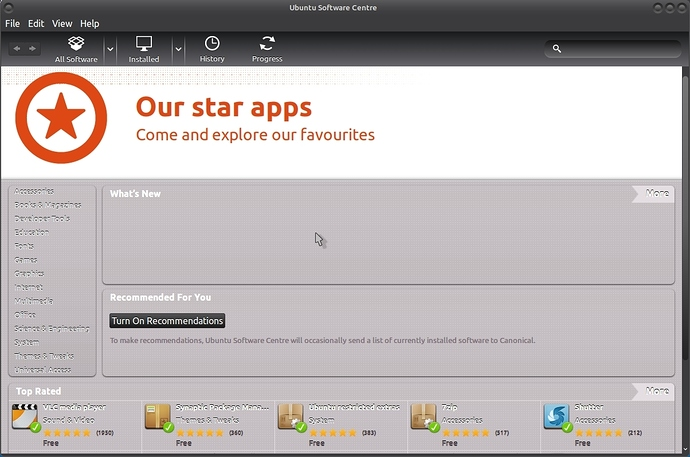Open the All Software view
690x457 pixels.
(76, 49)
